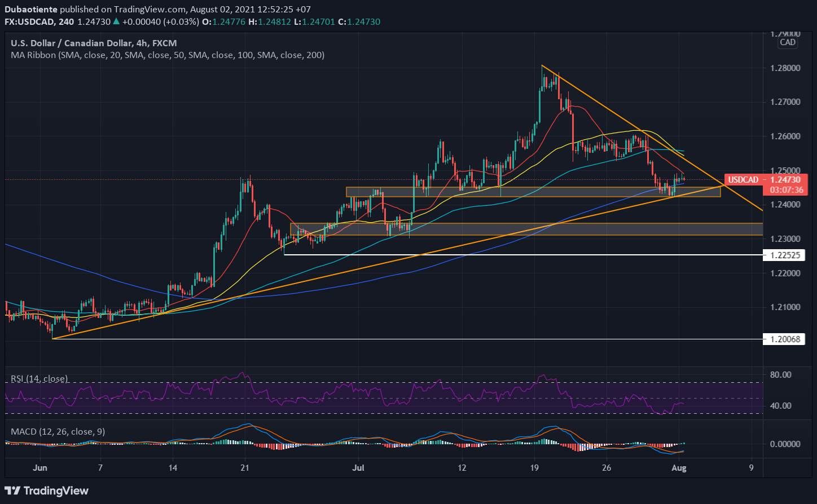This screenshot has height=504, width=817.
Task: Click the 1.27000 price axis label
Action: [785, 102]
